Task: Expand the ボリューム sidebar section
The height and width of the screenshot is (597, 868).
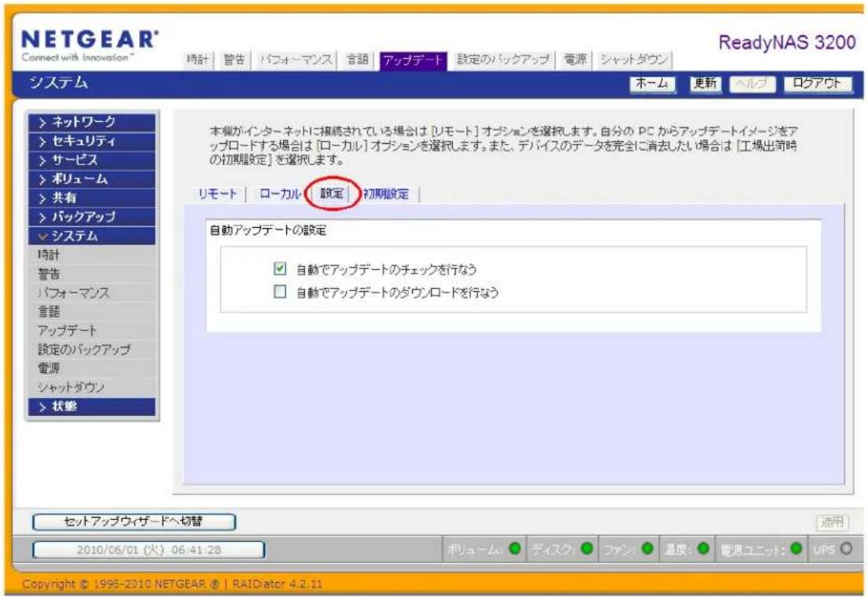Action: pos(92,179)
